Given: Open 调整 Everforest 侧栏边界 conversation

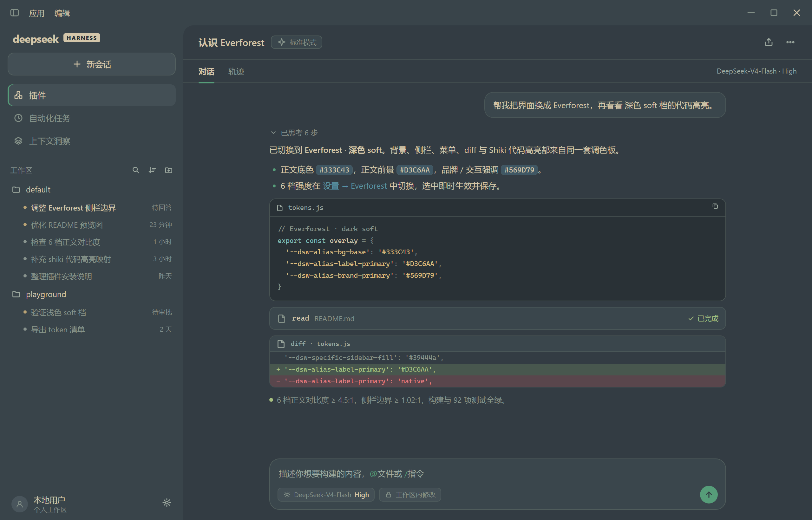Looking at the screenshot, I should pos(92,208).
